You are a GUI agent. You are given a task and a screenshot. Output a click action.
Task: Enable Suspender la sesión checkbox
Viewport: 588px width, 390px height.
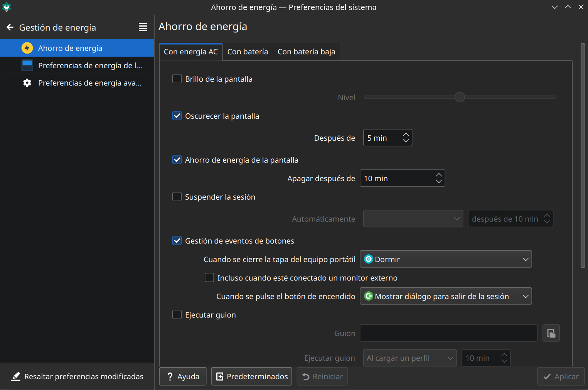click(x=177, y=197)
